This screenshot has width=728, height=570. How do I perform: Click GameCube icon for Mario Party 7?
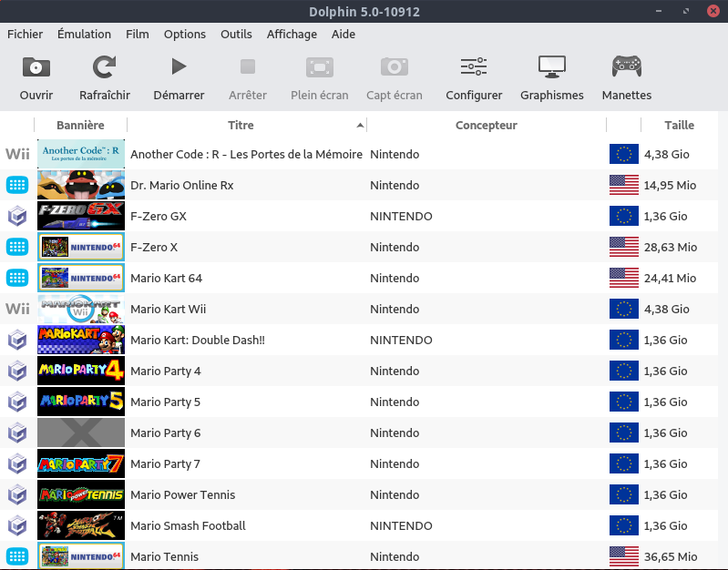(17, 463)
